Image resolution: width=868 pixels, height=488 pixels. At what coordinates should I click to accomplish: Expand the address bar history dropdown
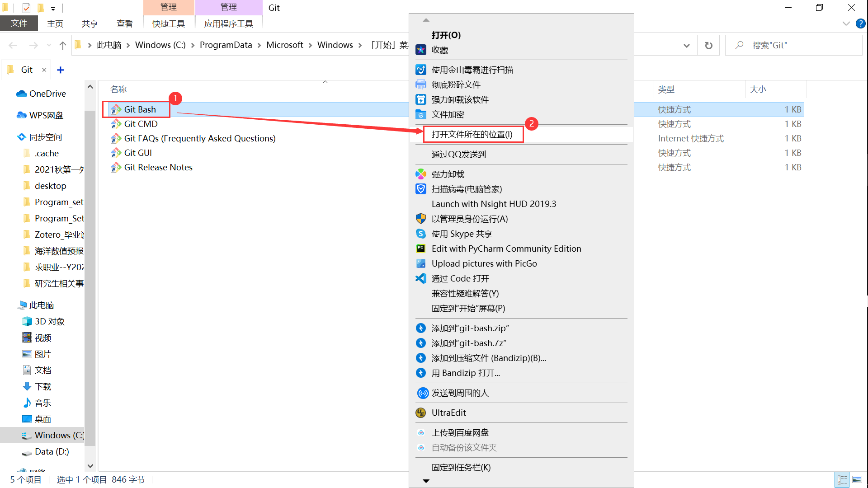pyautogui.click(x=686, y=45)
